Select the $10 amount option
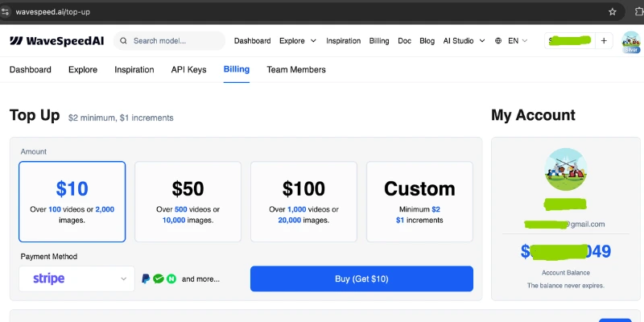644x322 pixels. click(x=72, y=202)
